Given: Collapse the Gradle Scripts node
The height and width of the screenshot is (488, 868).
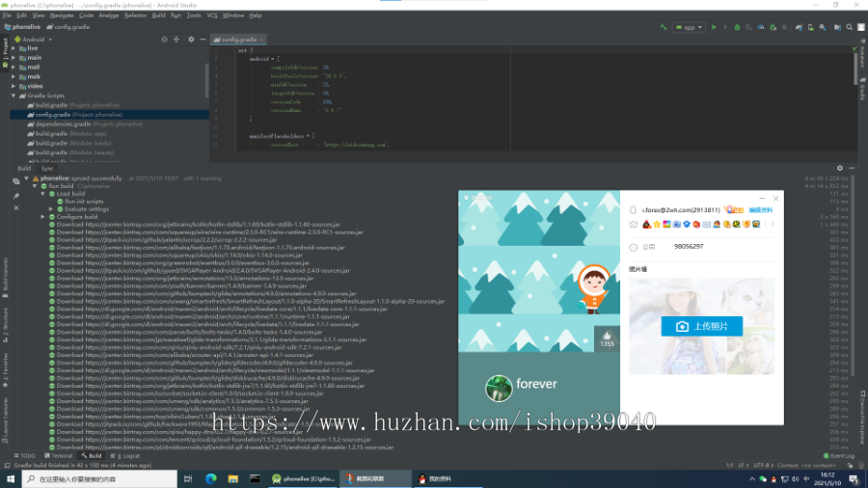Looking at the screenshot, I should coord(14,95).
